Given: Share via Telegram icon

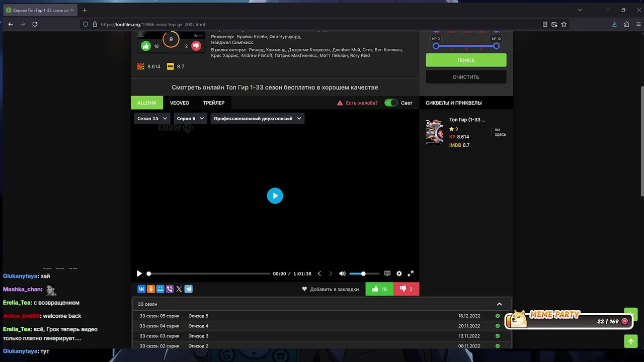Looking at the screenshot, I should pos(188,289).
